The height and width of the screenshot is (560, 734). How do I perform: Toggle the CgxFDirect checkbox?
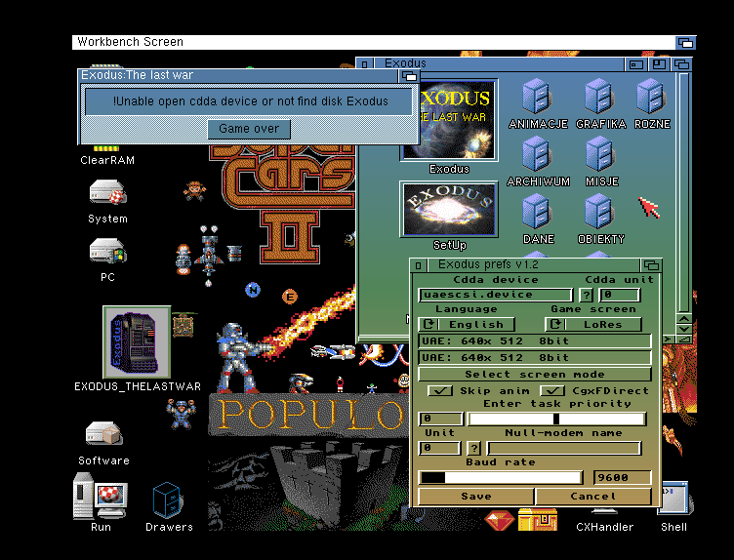(x=552, y=390)
